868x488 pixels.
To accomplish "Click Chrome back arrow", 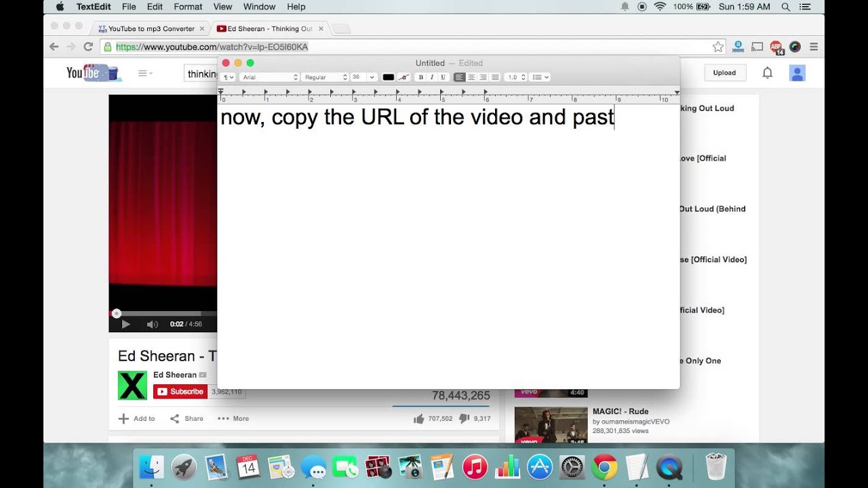I will point(54,47).
